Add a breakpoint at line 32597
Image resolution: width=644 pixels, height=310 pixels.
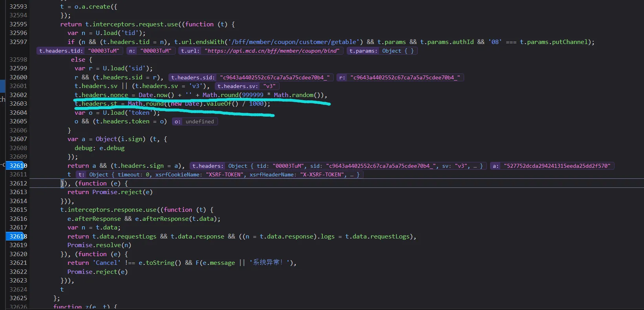[x=18, y=42]
